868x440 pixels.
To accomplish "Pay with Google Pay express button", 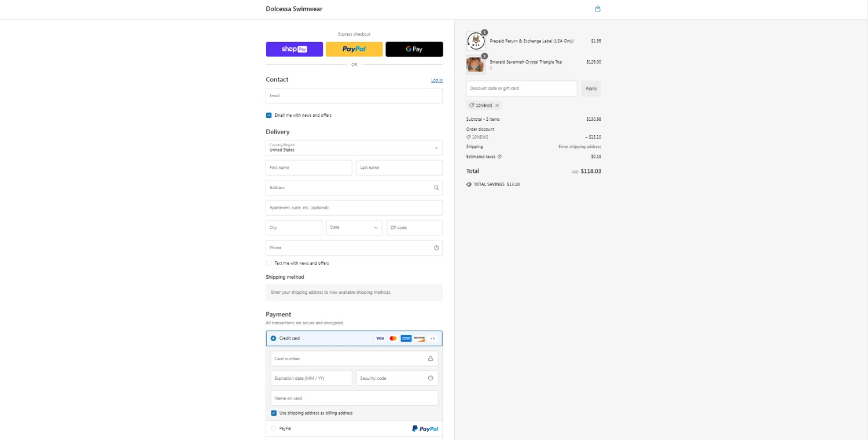I will coord(414,49).
